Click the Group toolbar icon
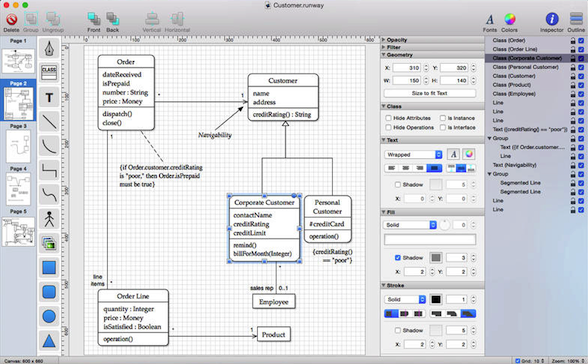 (x=31, y=19)
